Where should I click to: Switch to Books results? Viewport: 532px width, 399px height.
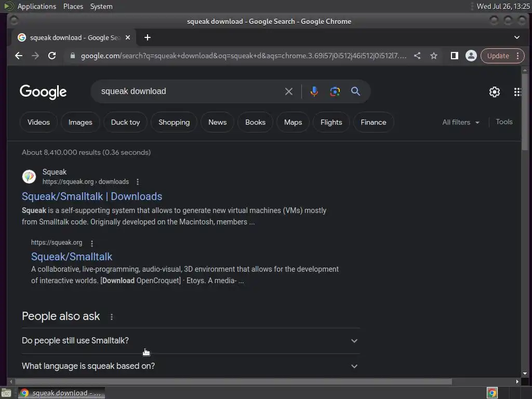pos(255,122)
